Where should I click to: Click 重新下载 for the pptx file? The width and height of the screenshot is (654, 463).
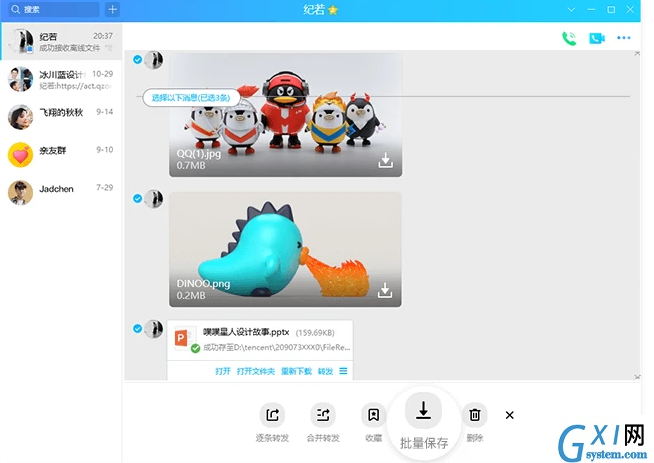point(296,371)
